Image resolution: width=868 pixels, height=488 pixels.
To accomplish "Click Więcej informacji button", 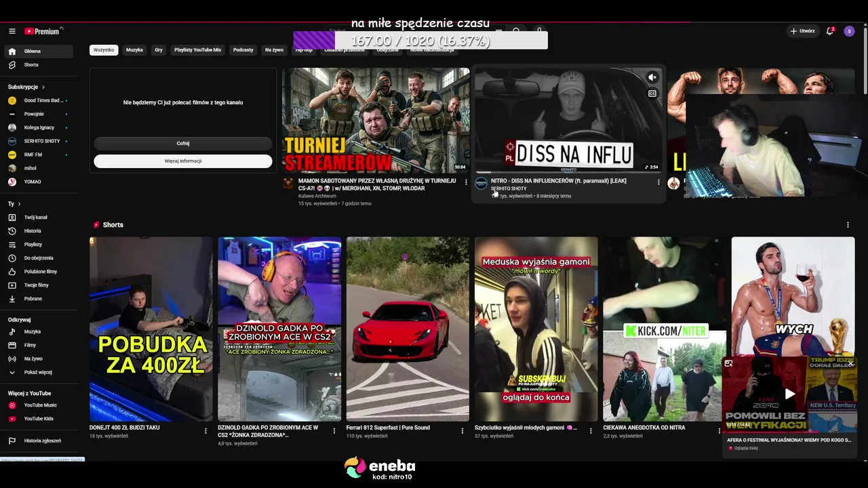I will [183, 161].
